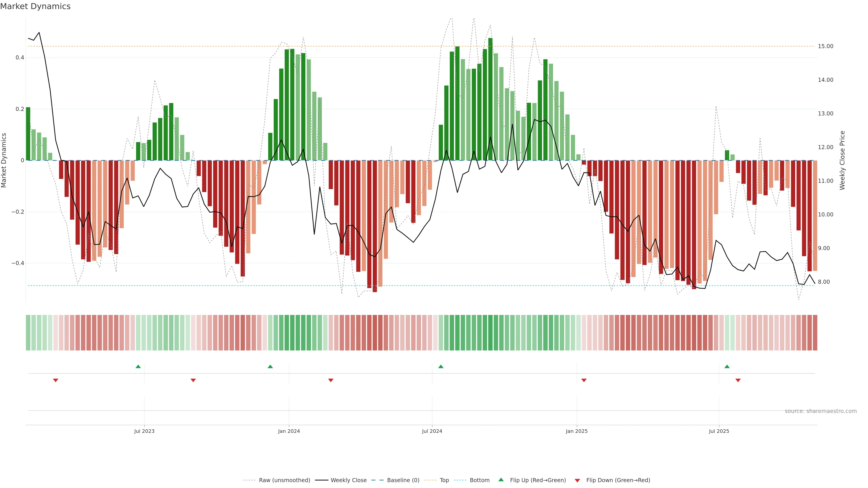Click the flip-down marker just after Jan 2025
The height and width of the screenshot is (488, 868).
pos(584,380)
